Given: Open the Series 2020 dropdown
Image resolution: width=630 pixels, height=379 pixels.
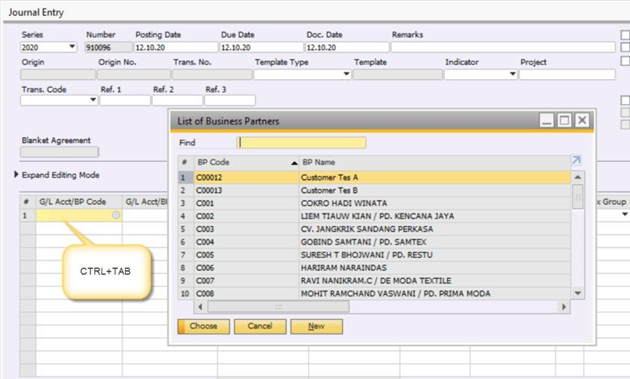Looking at the screenshot, I should point(72,47).
